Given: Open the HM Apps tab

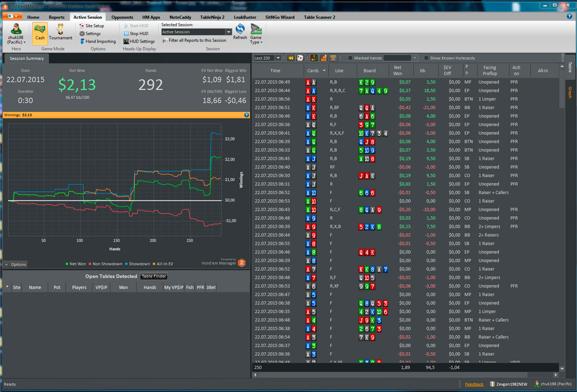Looking at the screenshot, I should click(x=151, y=17).
